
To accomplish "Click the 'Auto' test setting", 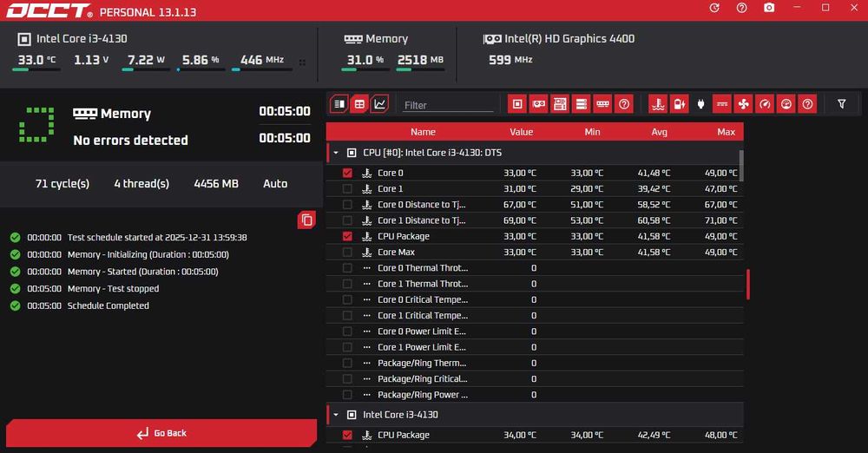I will [x=275, y=184].
